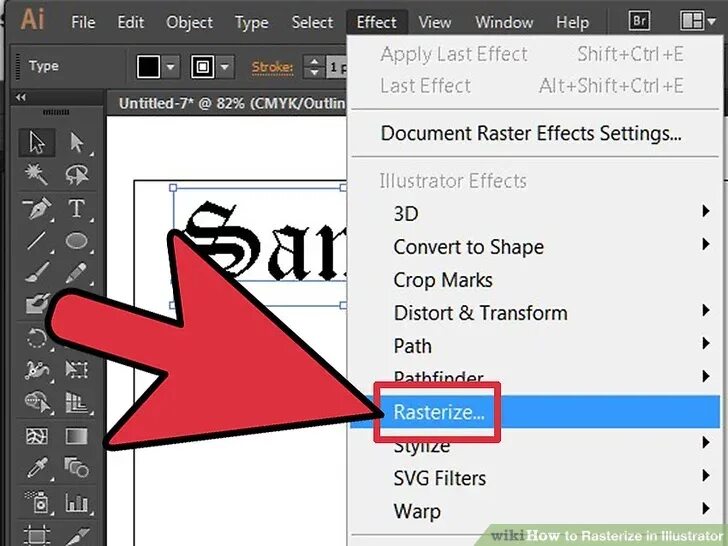Select the Column Graph tool

click(x=76, y=502)
